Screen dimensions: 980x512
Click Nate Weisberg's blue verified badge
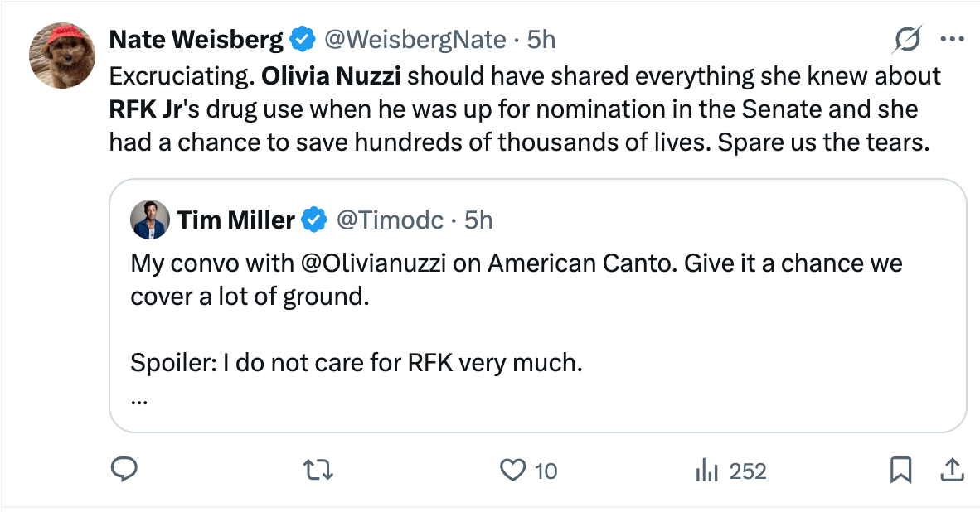[x=301, y=39]
